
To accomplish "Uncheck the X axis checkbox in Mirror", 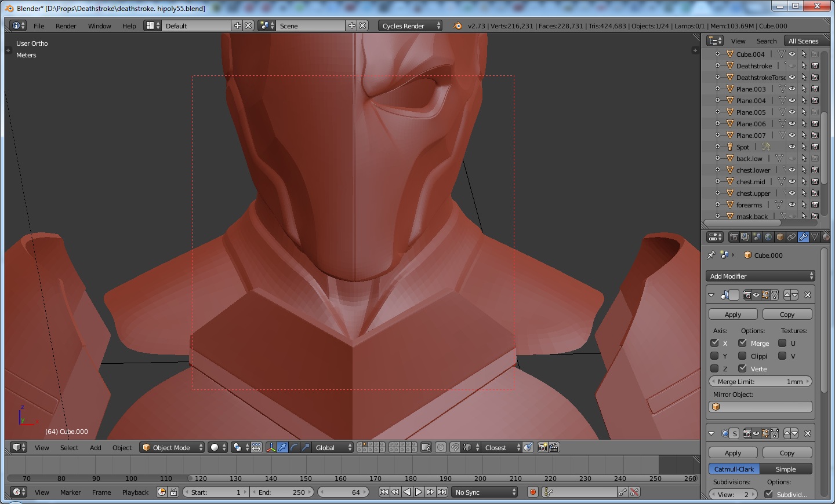I will pyautogui.click(x=715, y=343).
